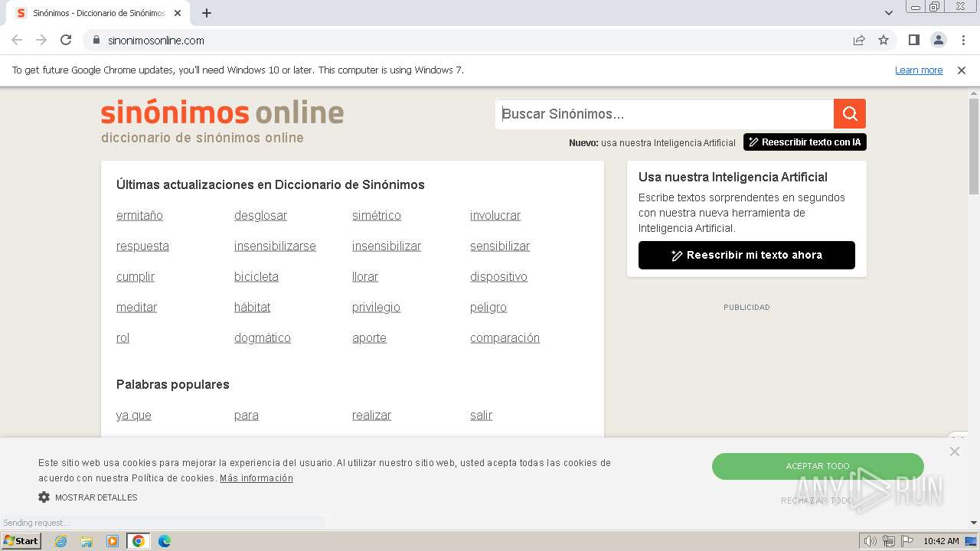Open the synonym page for involucrar
The width and height of the screenshot is (980, 551).
tap(495, 216)
